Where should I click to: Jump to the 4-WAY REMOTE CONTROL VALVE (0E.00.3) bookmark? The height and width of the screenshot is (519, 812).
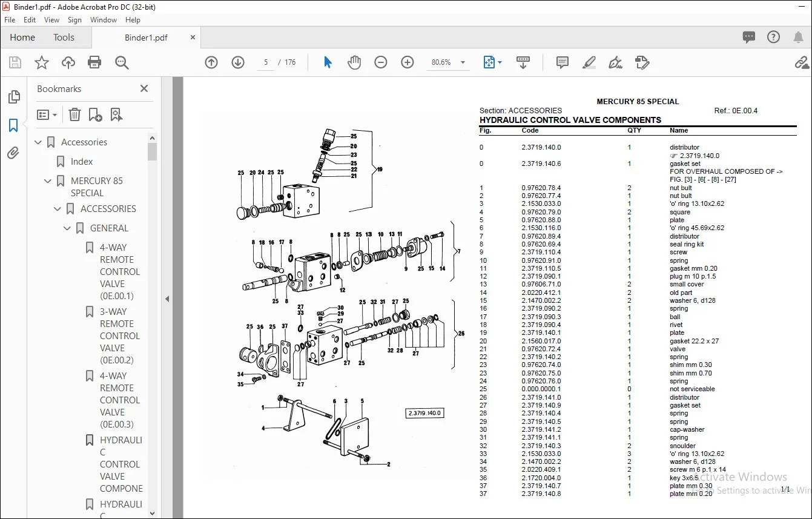tap(120, 400)
